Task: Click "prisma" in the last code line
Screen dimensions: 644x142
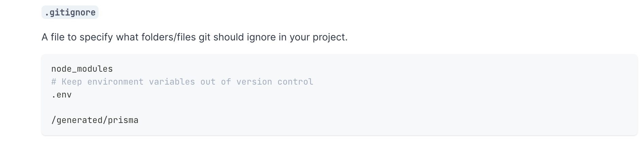Action: [x=123, y=120]
